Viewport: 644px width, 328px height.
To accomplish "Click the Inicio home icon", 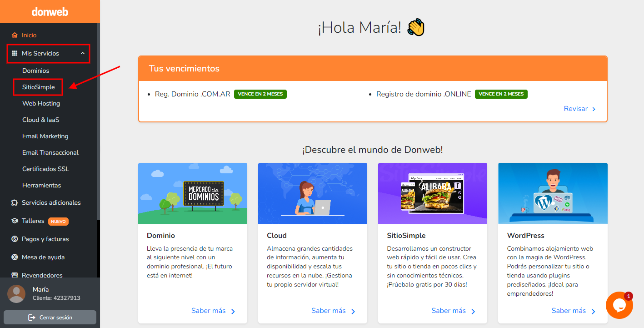I will (15, 35).
